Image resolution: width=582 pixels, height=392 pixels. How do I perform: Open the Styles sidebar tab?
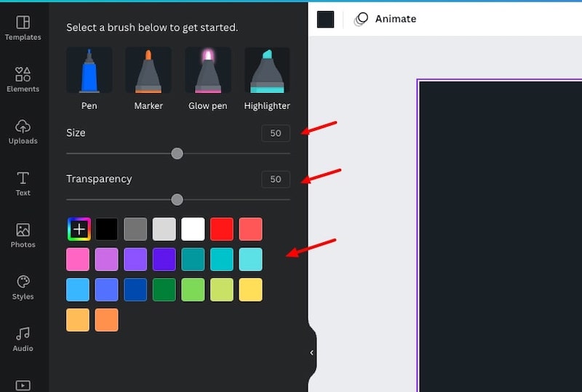coord(23,287)
